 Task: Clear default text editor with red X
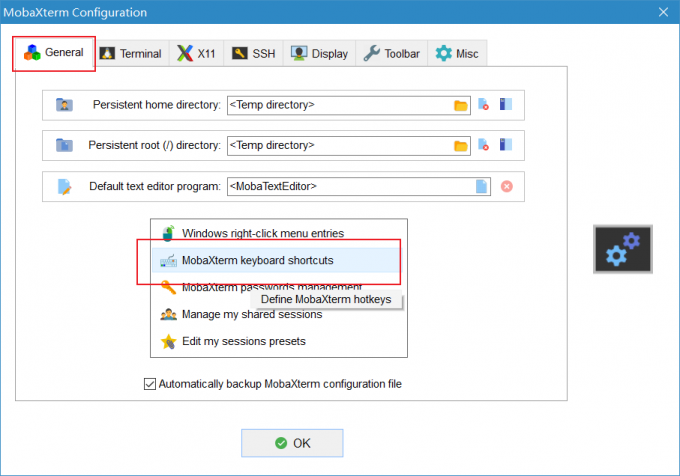(507, 186)
